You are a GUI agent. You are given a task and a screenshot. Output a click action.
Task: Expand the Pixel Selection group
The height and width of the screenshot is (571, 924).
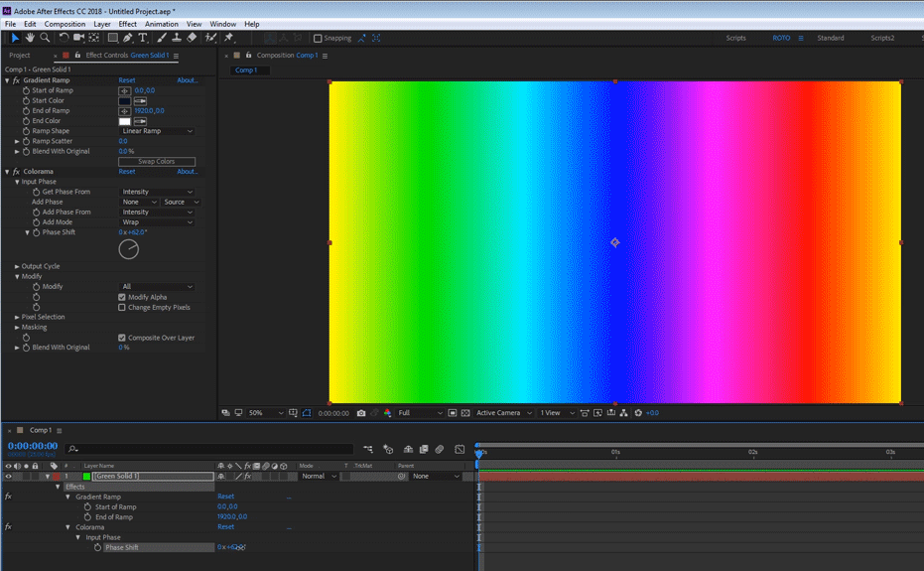(17, 318)
